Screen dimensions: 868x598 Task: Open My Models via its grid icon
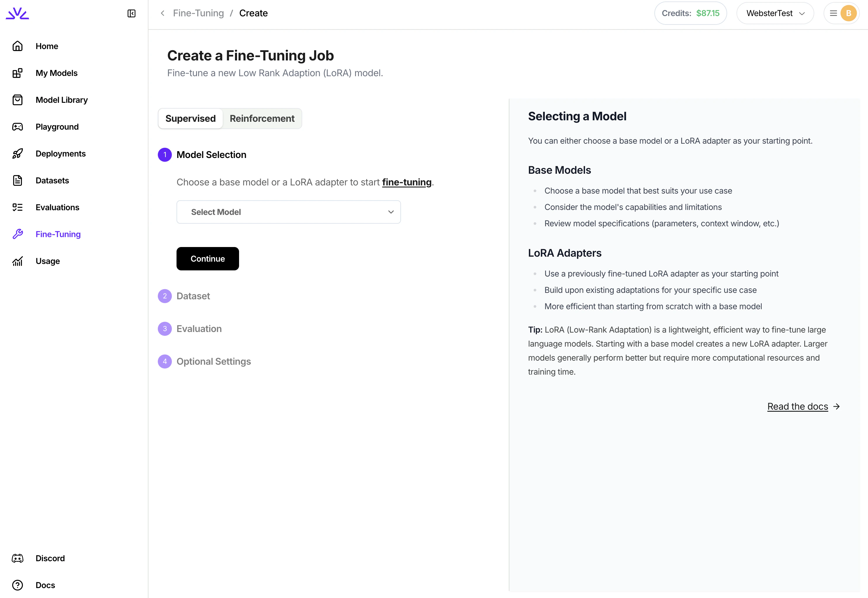pos(18,73)
